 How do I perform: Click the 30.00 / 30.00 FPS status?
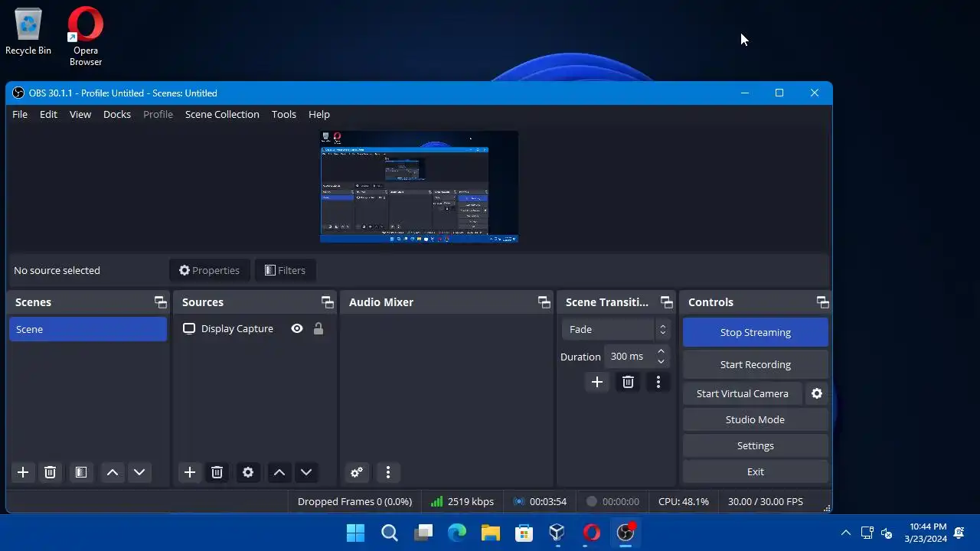coord(766,501)
